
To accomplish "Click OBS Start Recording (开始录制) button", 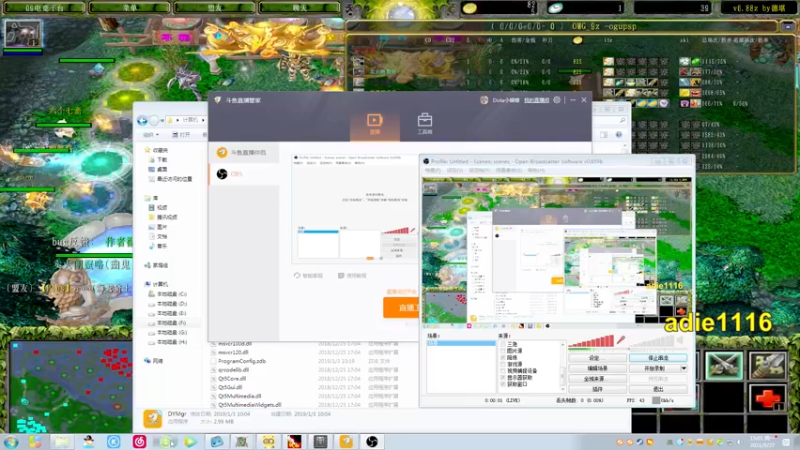I will click(x=654, y=368).
